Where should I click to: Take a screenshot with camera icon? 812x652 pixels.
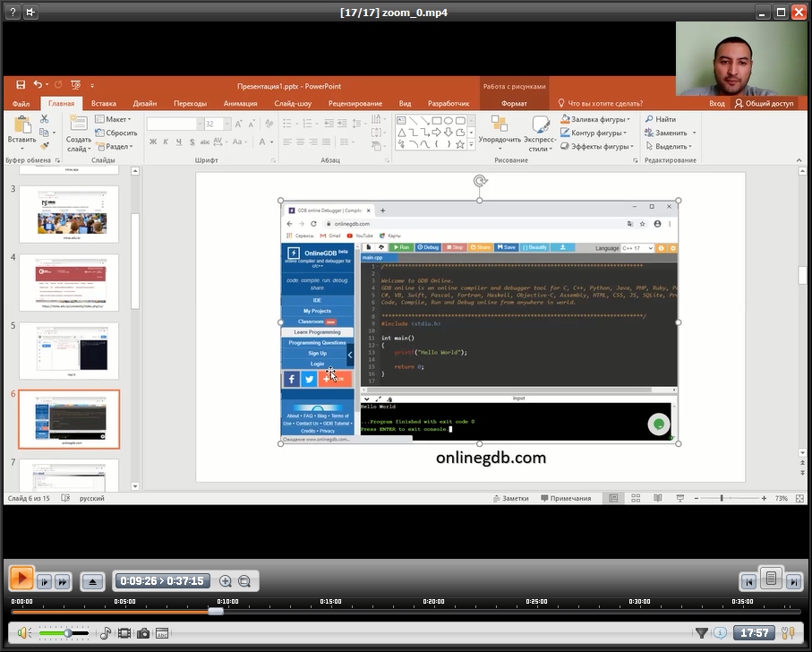[143, 633]
